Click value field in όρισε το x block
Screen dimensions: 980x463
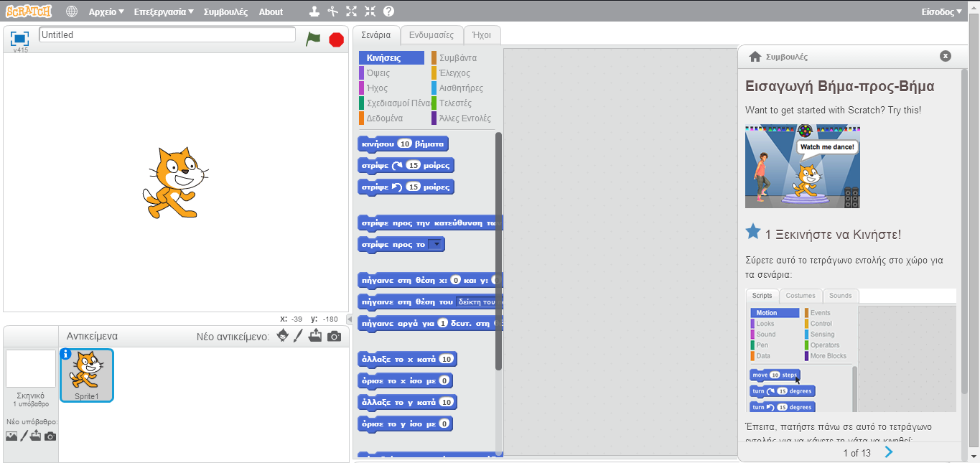444,381
